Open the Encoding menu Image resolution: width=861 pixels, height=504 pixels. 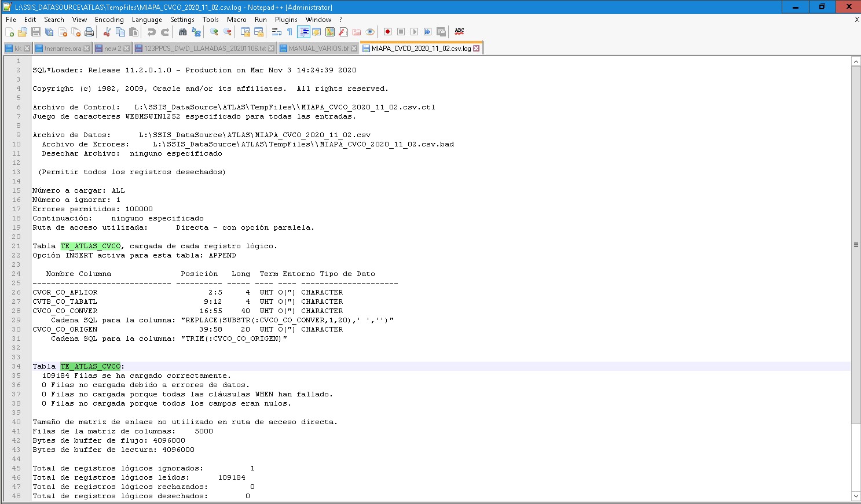pos(109,19)
